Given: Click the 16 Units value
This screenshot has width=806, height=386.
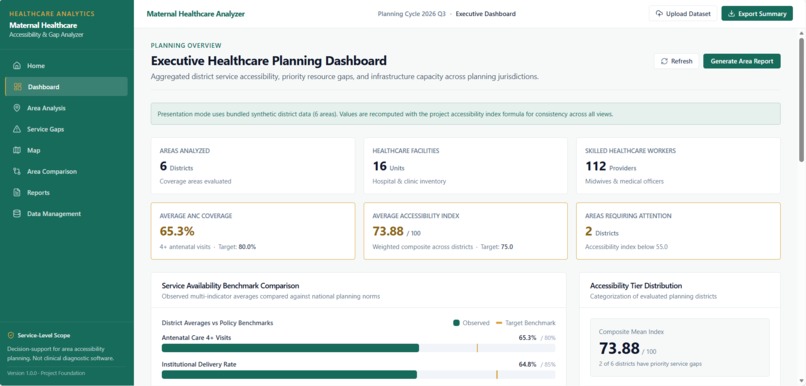Looking at the screenshot, I should coord(388,167).
